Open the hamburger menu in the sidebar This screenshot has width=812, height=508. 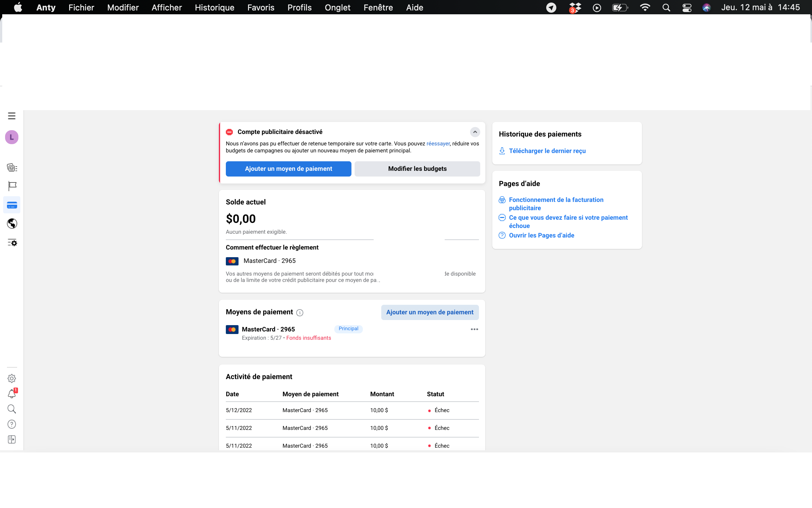point(12,116)
